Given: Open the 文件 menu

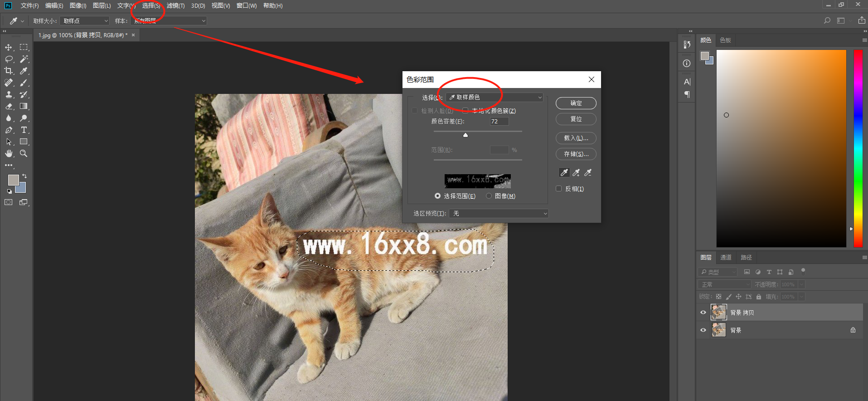Looking at the screenshot, I should pyautogui.click(x=29, y=5).
